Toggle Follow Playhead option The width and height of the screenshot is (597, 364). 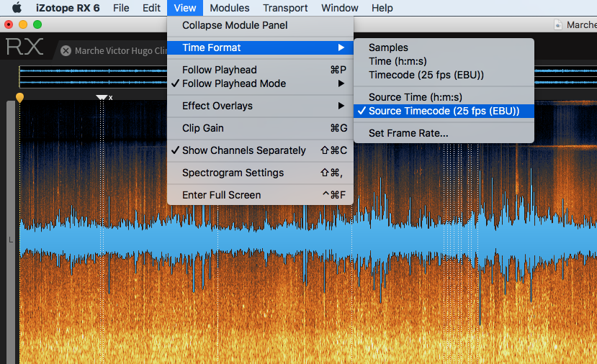coord(261,70)
